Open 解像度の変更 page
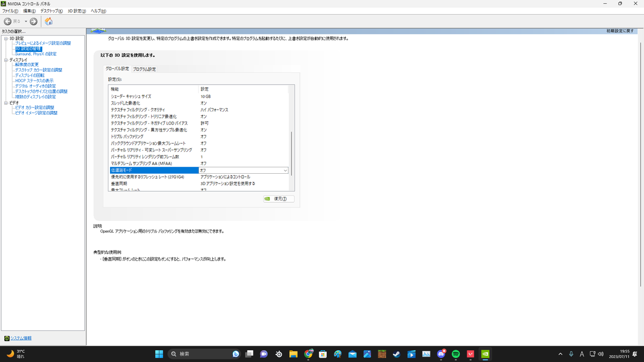 pos(27,64)
